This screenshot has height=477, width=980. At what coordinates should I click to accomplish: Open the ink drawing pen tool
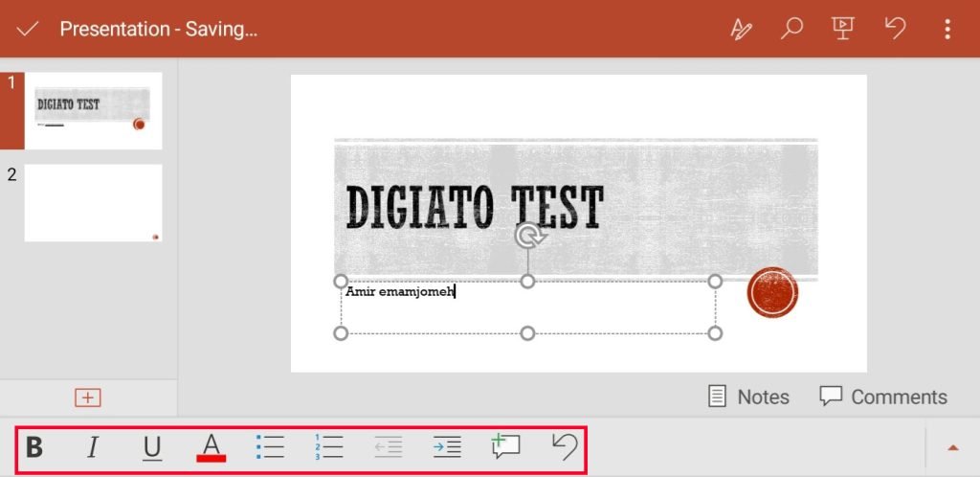point(742,29)
